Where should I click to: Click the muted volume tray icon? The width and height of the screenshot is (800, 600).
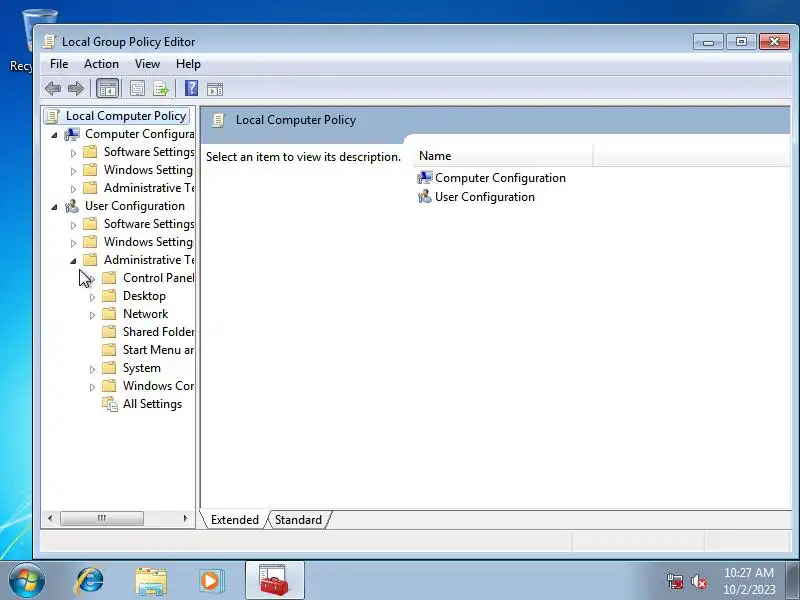698,581
